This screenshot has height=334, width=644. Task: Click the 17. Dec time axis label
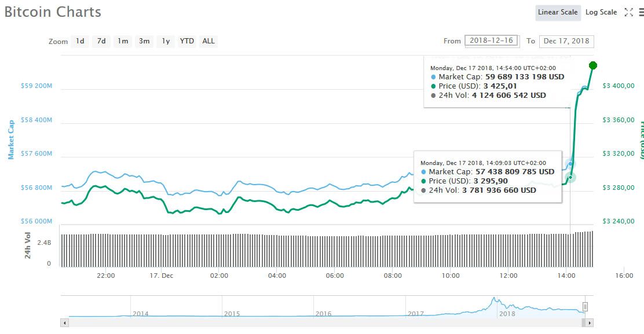(x=162, y=276)
